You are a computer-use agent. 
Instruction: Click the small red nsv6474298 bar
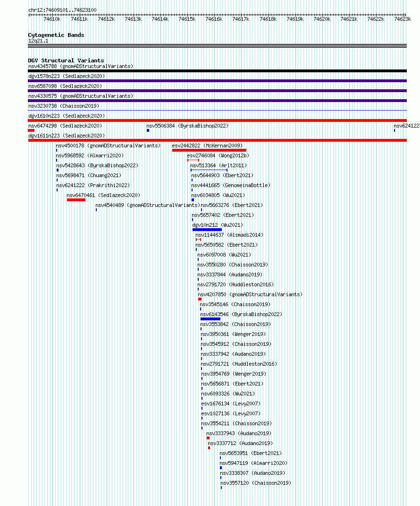click(31, 130)
